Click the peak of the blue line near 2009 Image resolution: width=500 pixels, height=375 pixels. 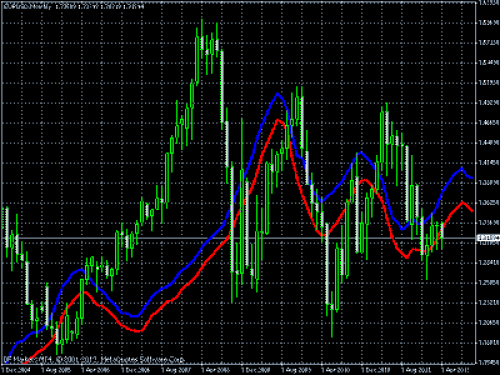click(x=277, y=94)
